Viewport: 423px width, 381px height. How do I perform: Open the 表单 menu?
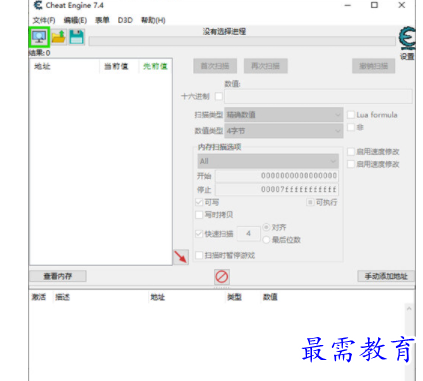click(102, 20)
